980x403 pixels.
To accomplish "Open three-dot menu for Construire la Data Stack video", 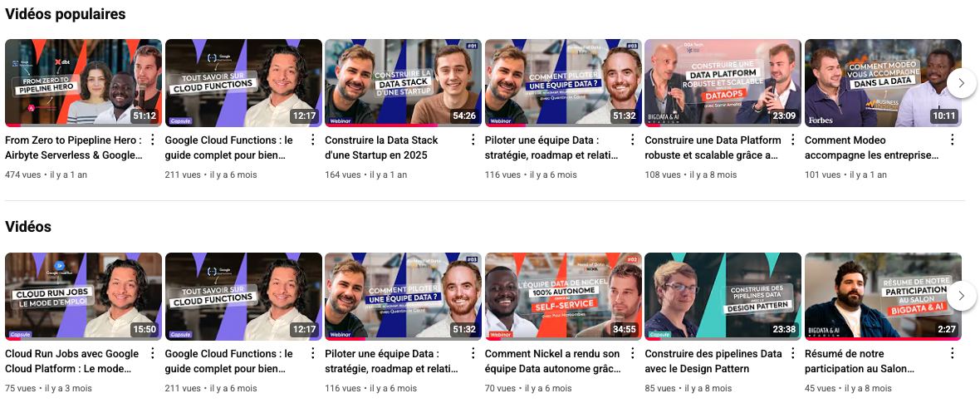I will coord(473,140).
